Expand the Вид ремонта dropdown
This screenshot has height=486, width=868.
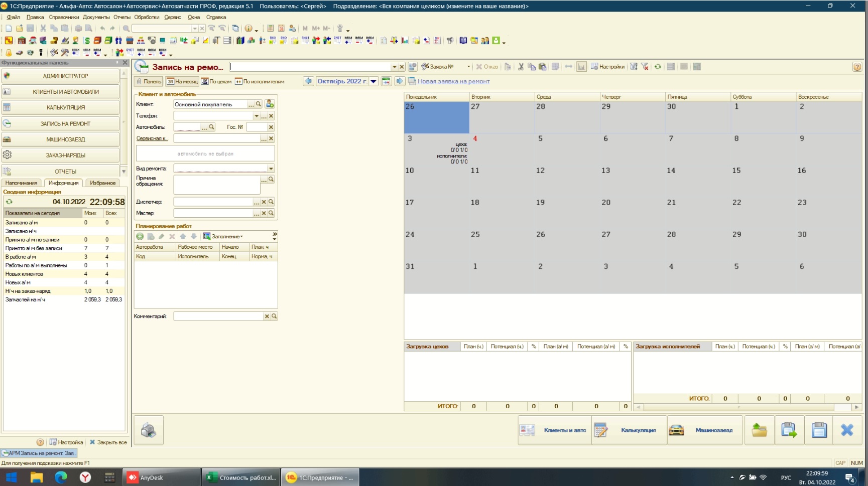(271, 169)
